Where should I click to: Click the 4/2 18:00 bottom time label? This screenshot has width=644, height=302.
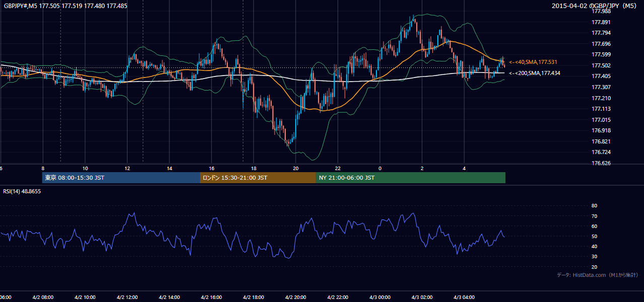tap(253, 297)
